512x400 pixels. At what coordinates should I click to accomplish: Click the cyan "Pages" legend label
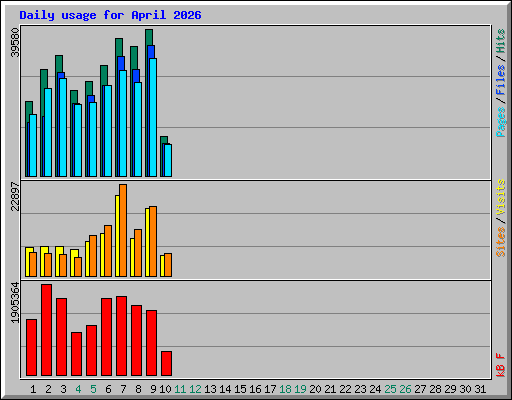click(x=501, y=122)
